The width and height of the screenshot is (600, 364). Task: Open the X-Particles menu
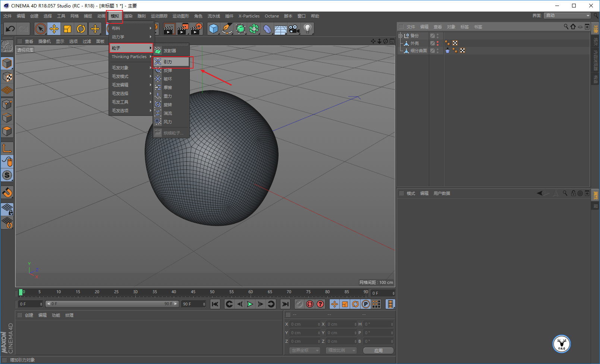click(249, 16)
